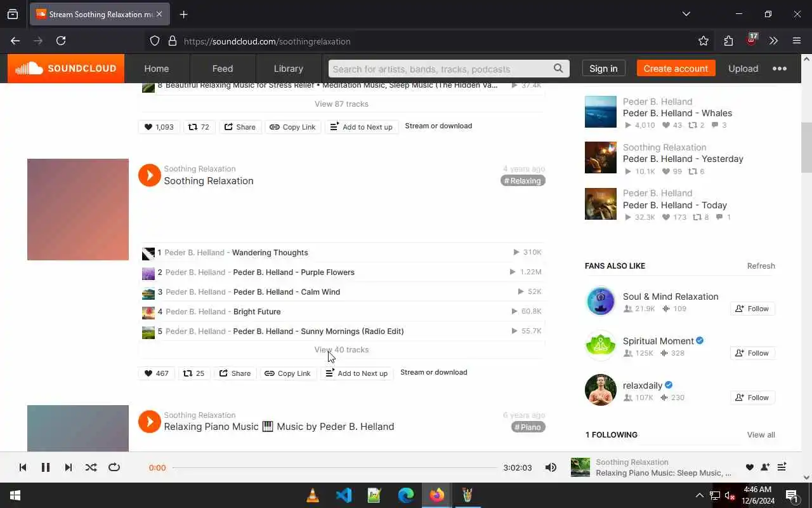Like the playlist with 467 likes
This screenshot has width=812, height=508.
(157, 373)
